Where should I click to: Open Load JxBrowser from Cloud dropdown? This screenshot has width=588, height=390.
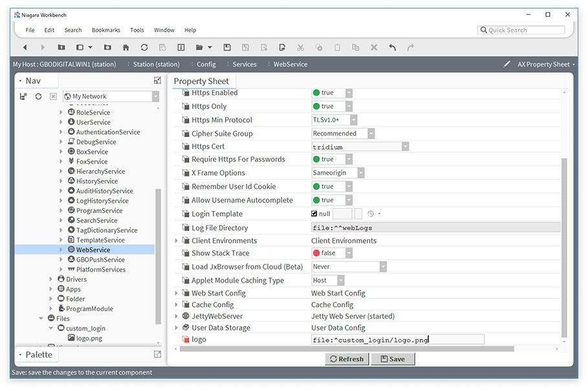click(x=383, y=266)
